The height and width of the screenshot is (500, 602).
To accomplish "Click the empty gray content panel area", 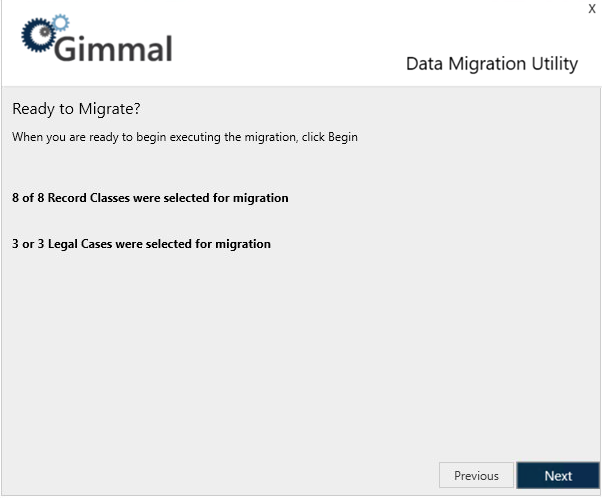I will tap(300, 360).
